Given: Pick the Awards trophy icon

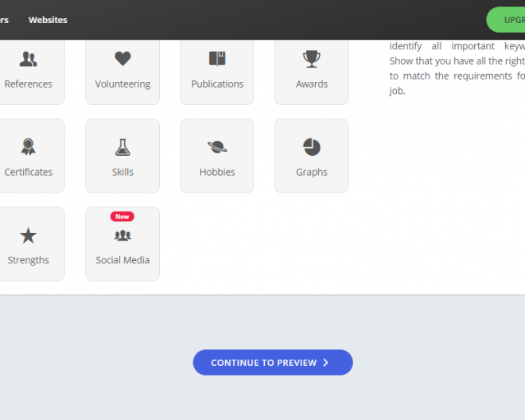Looking at the screenshot, I should [x=312, y=59].
